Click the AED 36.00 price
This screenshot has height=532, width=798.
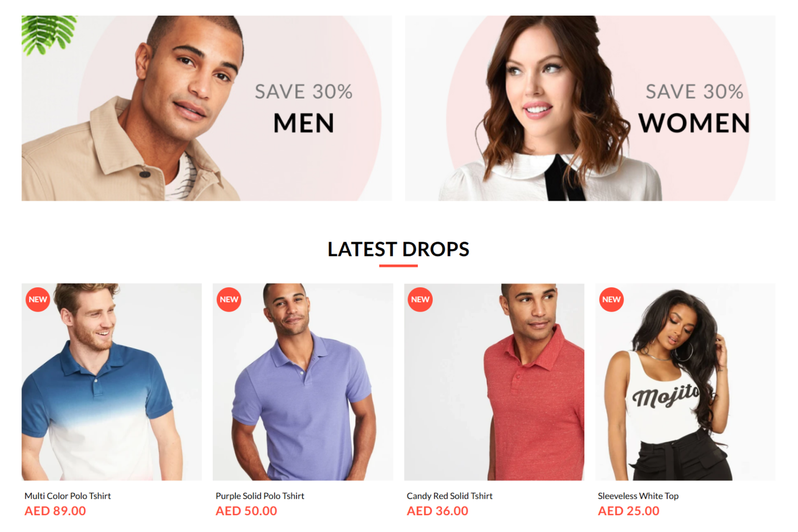click(438, 511)
